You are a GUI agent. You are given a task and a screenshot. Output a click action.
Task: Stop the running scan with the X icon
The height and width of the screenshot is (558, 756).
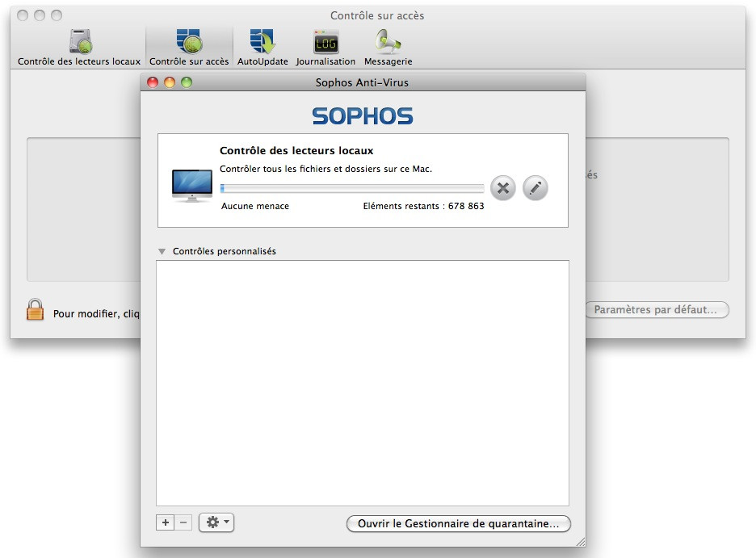[x=502, y=187]
